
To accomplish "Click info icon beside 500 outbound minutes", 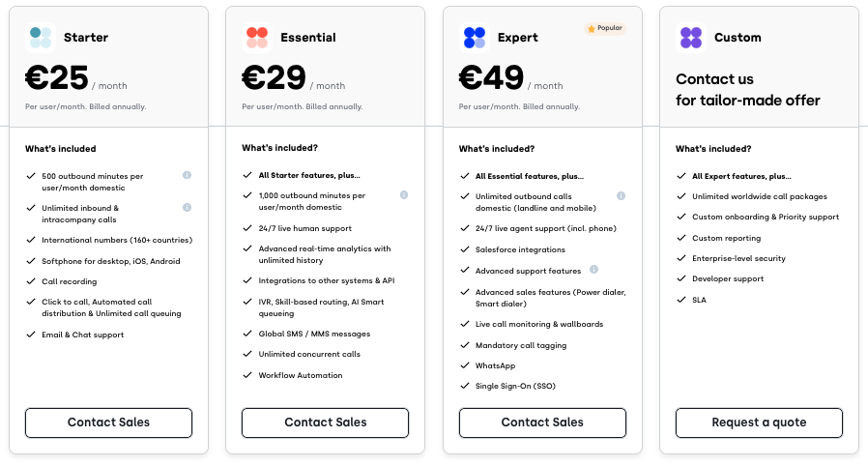I will [x=187, y=175].
